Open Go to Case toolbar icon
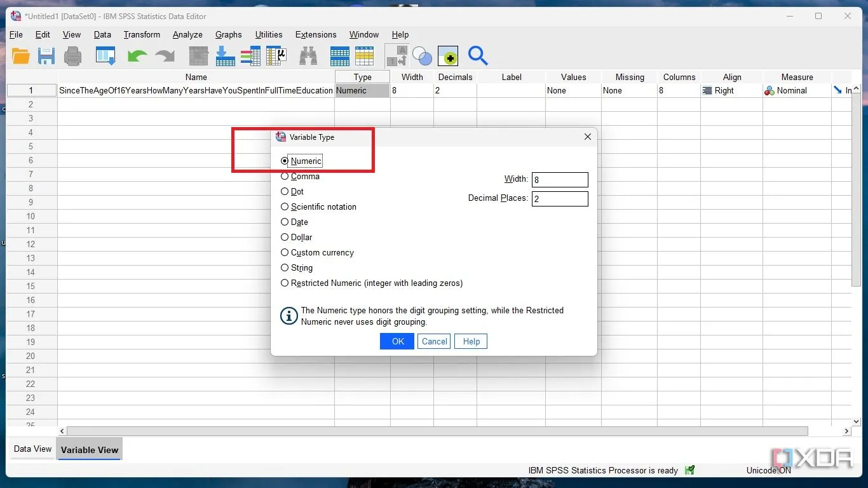This screenshot has width=868, height=488. [199, 56]
